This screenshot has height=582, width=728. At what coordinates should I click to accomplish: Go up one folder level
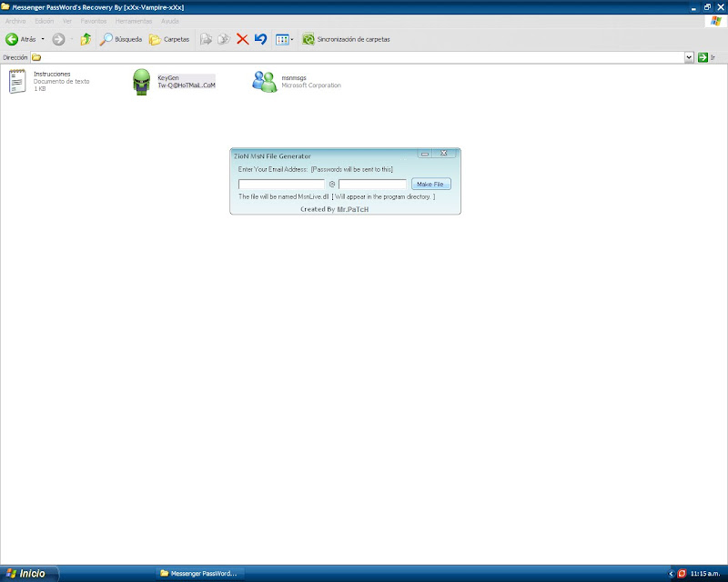[x=86, y=39]
